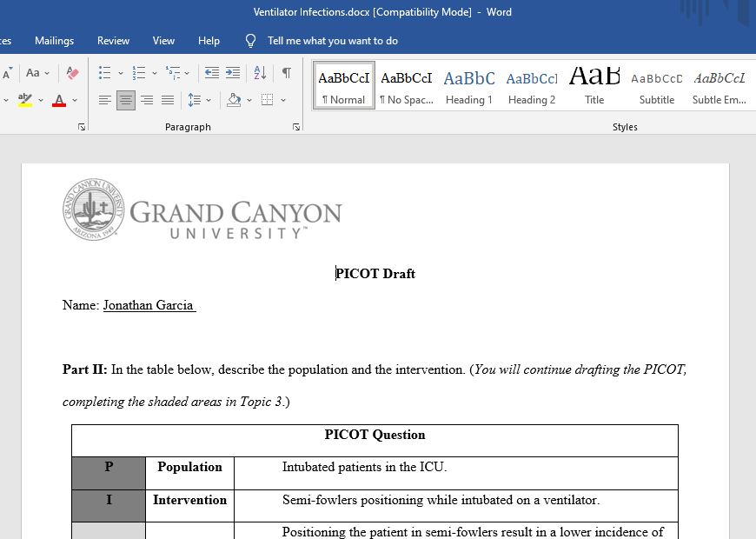Expand the Bullets dropdown arrow
The height and width of the screenshot is (539, 756).
pos(121,73)
